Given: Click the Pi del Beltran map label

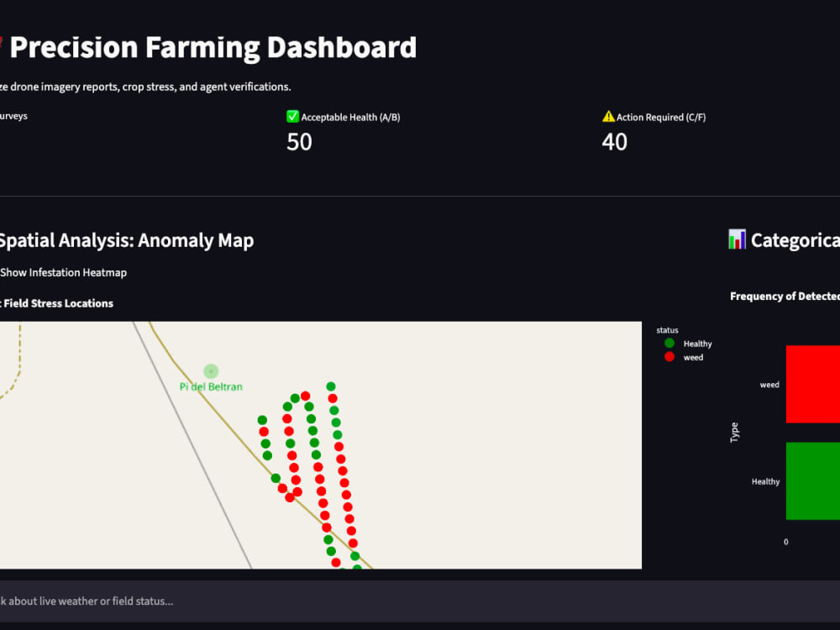Looking at the screenshot, I should (211, 386).
